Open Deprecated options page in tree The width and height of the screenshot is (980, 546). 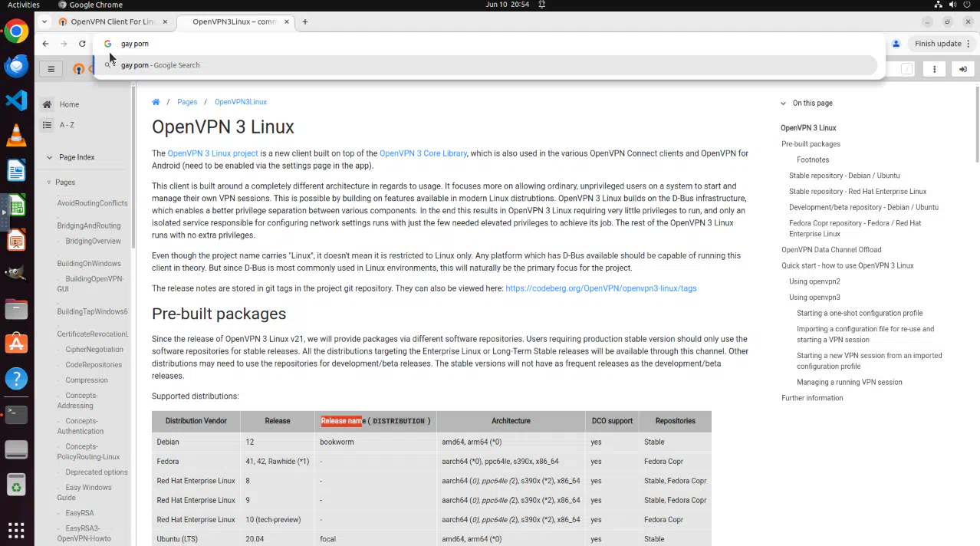97,472
